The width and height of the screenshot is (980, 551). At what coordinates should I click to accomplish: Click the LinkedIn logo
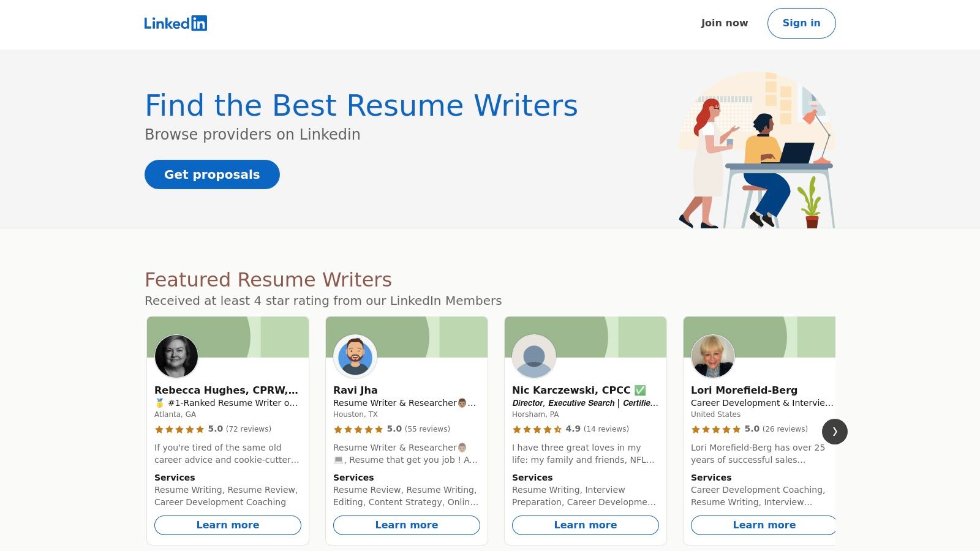(x=176, y=23)
